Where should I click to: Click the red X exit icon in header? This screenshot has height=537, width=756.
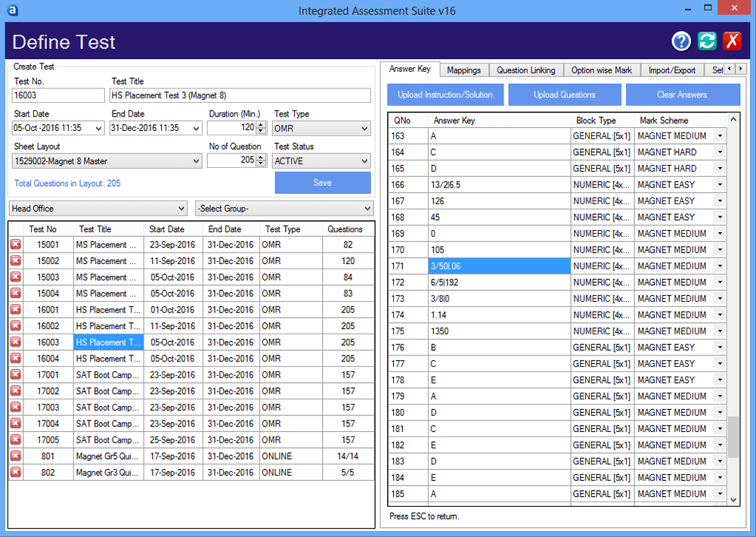pos(732,42)
